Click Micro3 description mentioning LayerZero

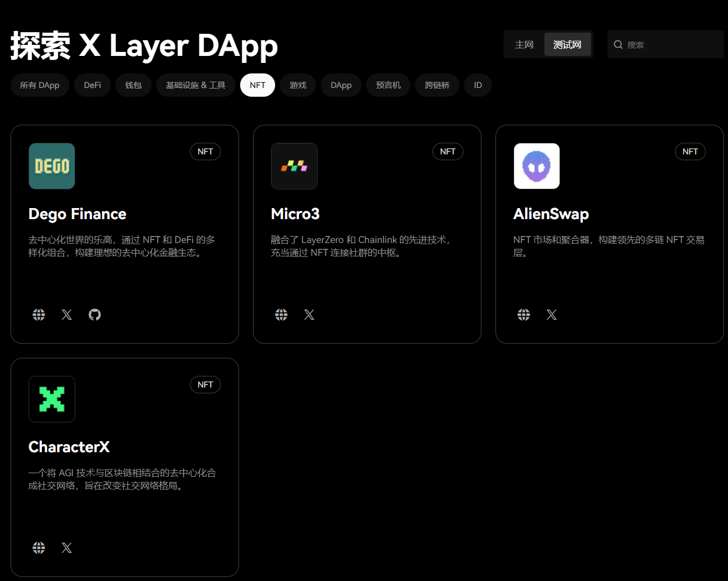(x=361, y=247)
